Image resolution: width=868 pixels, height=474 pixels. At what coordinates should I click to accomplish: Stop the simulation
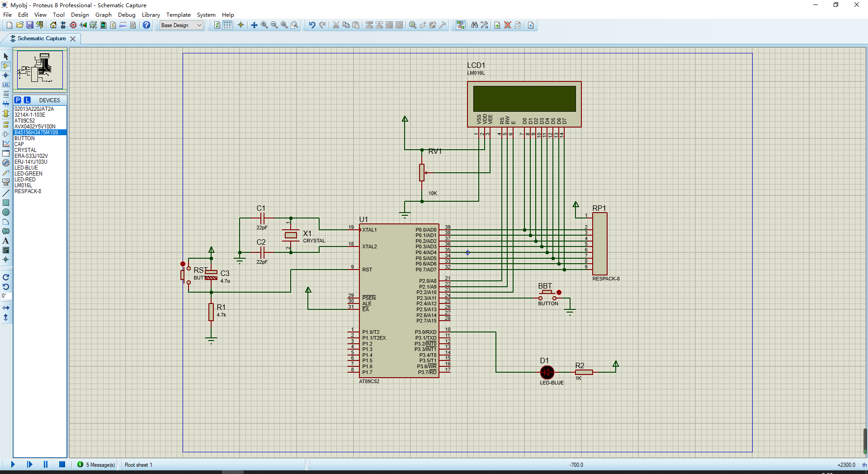pyautogui.click(x=62, y=465)
